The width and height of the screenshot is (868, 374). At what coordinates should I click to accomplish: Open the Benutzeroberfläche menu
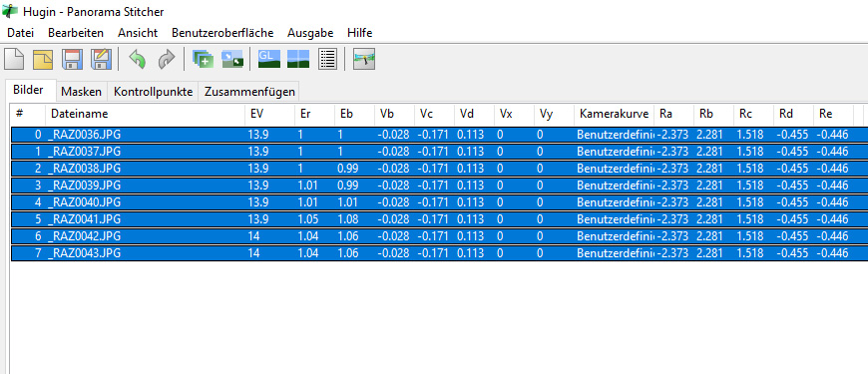222,33
